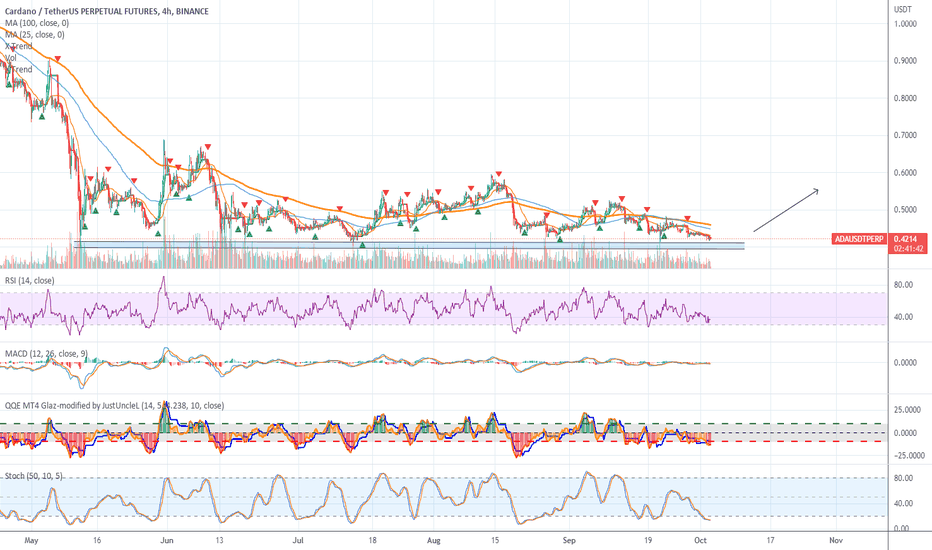Image resolution: width=932 pixels, height=550 pixels.
Task: Click the Vol indicator label
Action: (x=11, y=58)
